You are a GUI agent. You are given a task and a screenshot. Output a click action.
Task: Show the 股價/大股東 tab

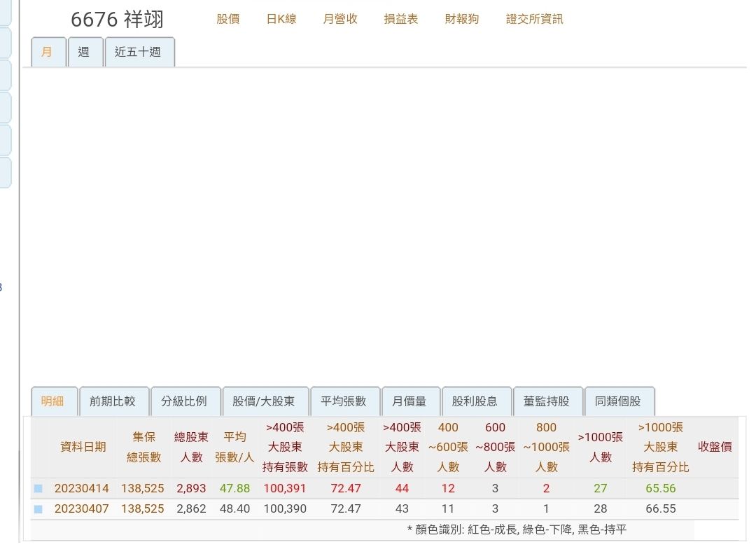(265, 401)
